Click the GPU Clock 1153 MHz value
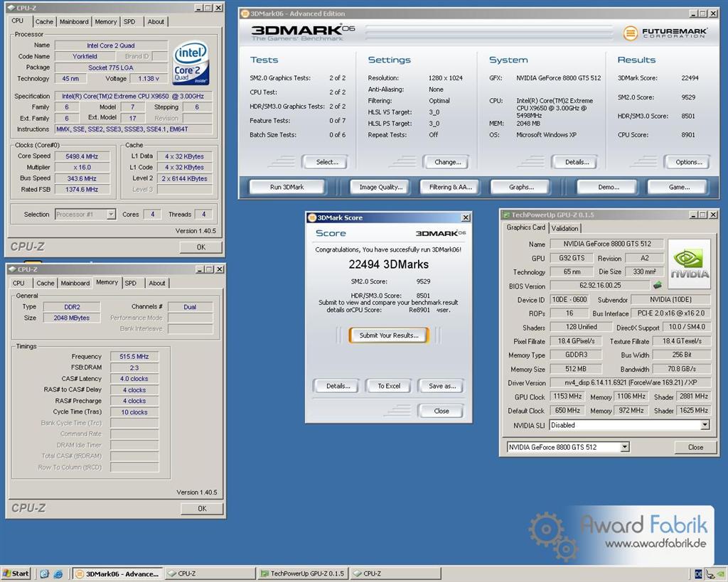The image size is (728, 582). [567, 397]
